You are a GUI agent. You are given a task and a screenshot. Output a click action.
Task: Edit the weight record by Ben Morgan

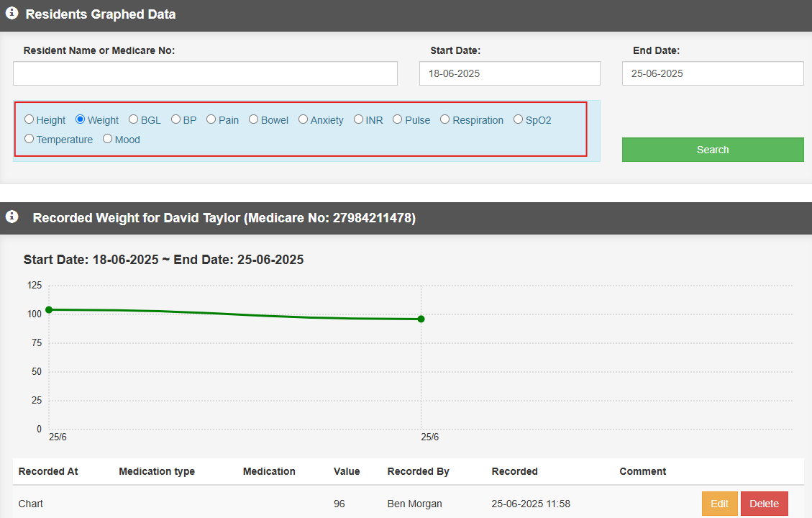pos(719,504)
